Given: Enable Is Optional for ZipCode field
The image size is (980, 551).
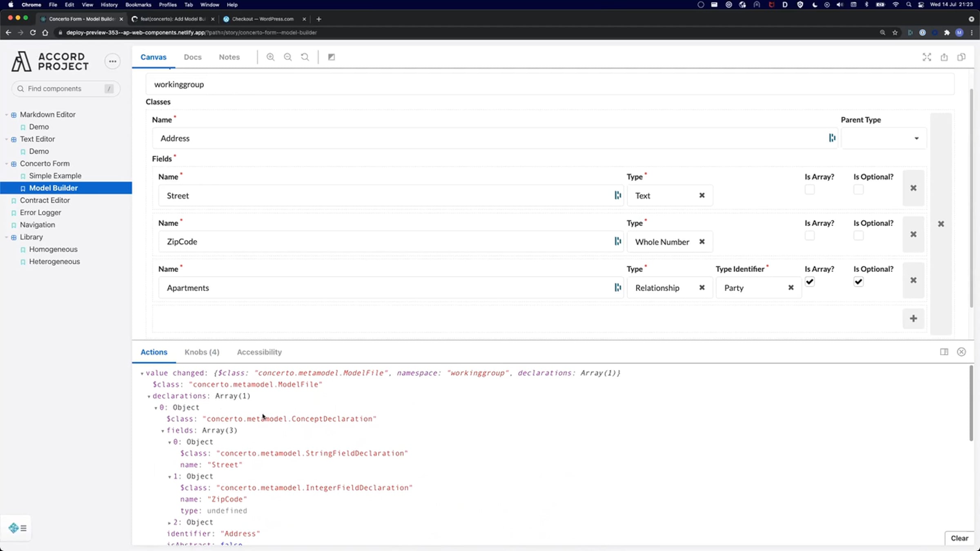Looking at the screenshot, I should point(858,236).
